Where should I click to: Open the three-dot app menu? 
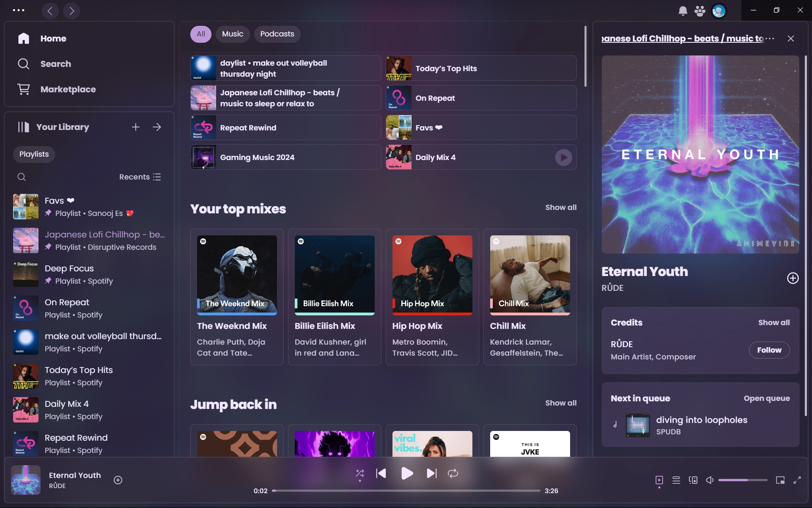click(19, 10)
